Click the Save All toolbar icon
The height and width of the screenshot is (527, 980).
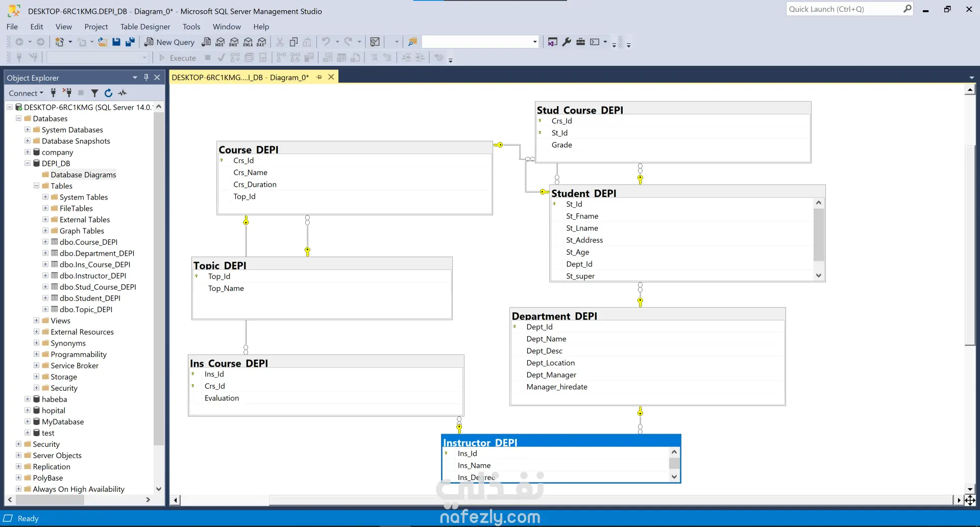[130, 42]
